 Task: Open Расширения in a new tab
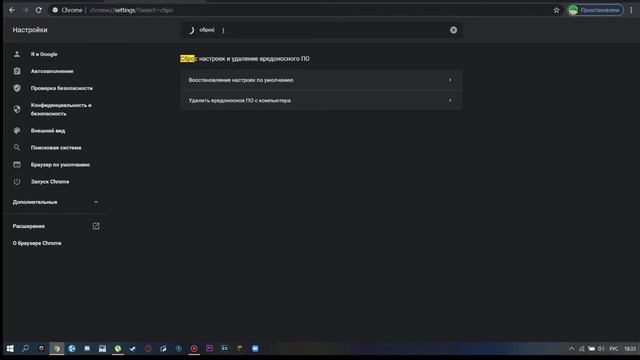click(x=56, y=226)
